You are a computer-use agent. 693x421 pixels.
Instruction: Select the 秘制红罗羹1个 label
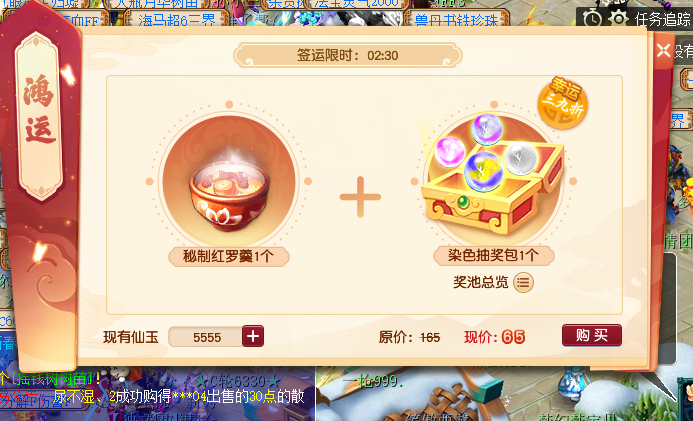[228, 256]
